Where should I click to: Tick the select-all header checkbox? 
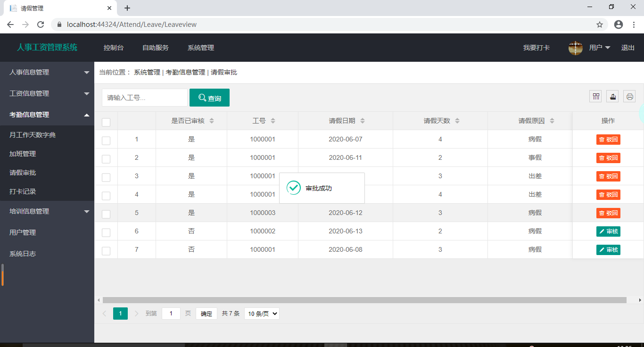pos(106,122)
